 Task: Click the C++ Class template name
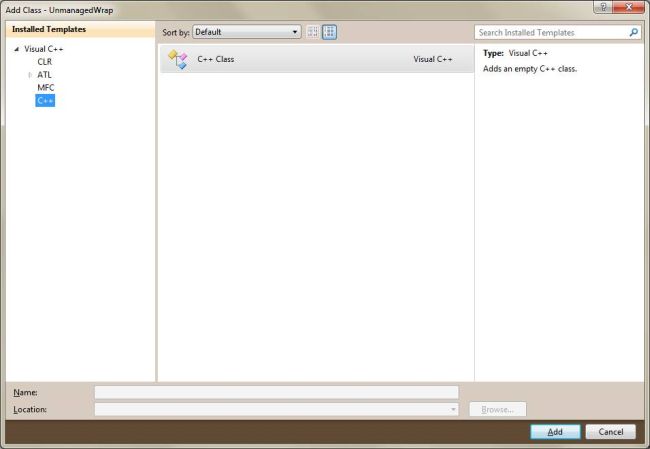point(216,59)
